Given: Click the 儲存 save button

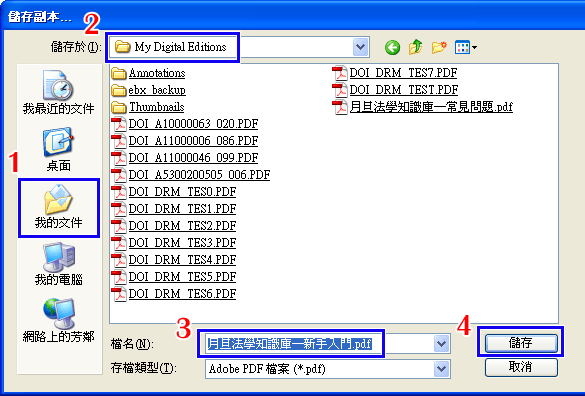Looking at the screenshot, I should tap(521, 343).
